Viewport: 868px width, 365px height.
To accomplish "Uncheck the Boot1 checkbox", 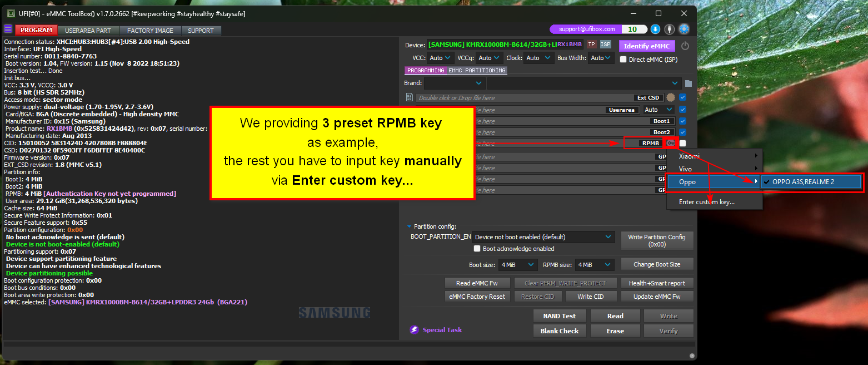I will [682, 121].
